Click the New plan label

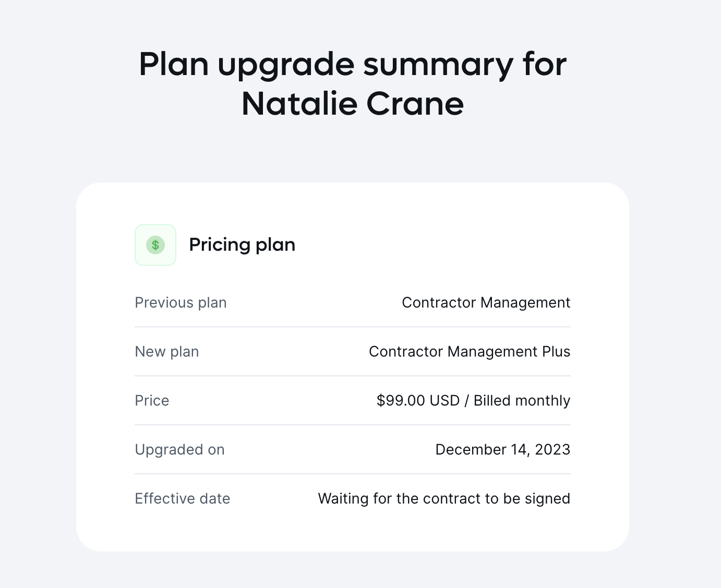coord(167,352)
